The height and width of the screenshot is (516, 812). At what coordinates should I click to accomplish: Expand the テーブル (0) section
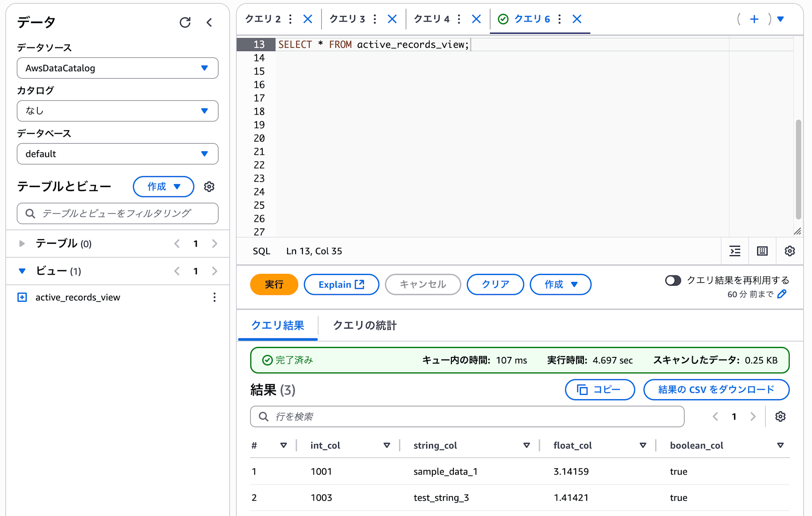point(22,244)
